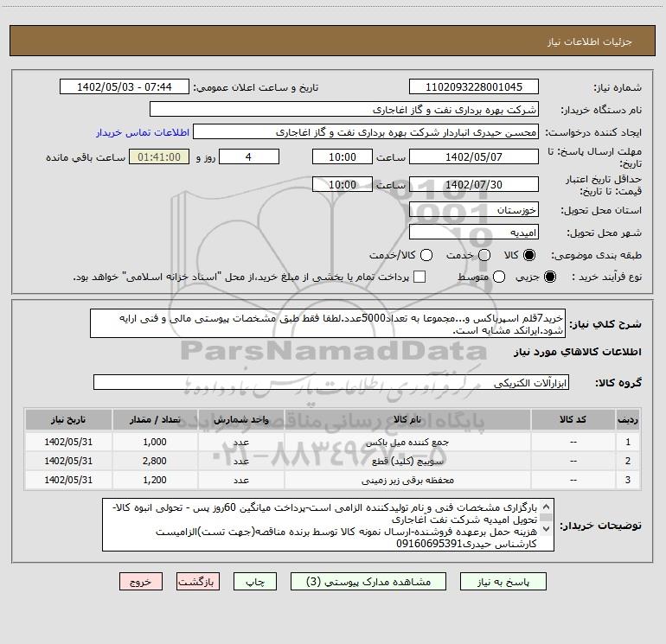
Task: Select the کالا radio button
Action: pyautogui.click(x=529, y=255)
